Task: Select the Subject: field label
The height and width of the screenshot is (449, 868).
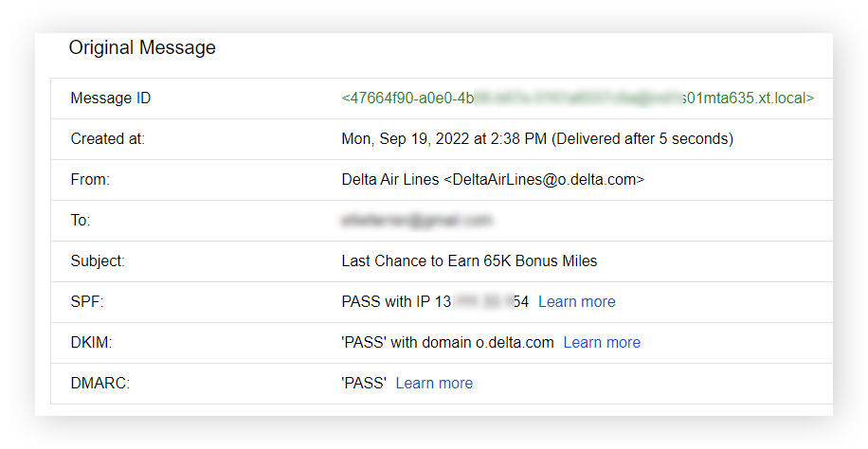Action: click(x=98, y=261)
